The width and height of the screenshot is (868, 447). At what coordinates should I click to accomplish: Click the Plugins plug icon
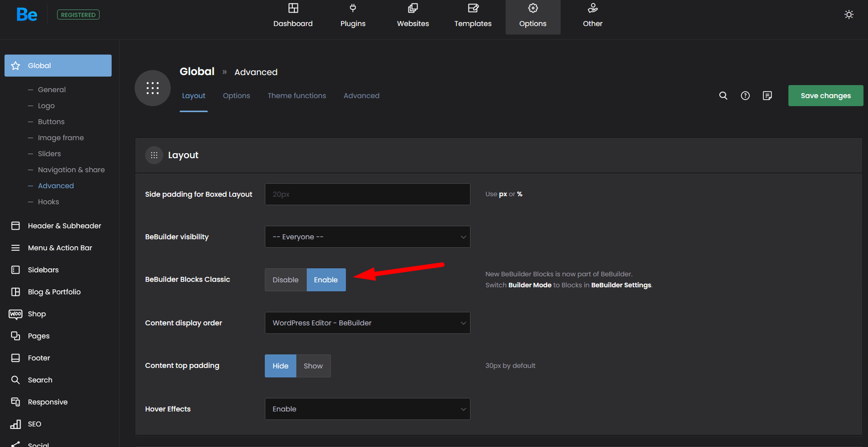point(353,8)
